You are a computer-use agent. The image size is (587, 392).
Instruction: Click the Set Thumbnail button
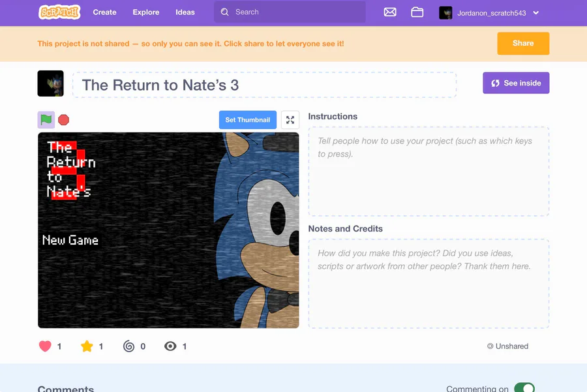tap(247, 120)
